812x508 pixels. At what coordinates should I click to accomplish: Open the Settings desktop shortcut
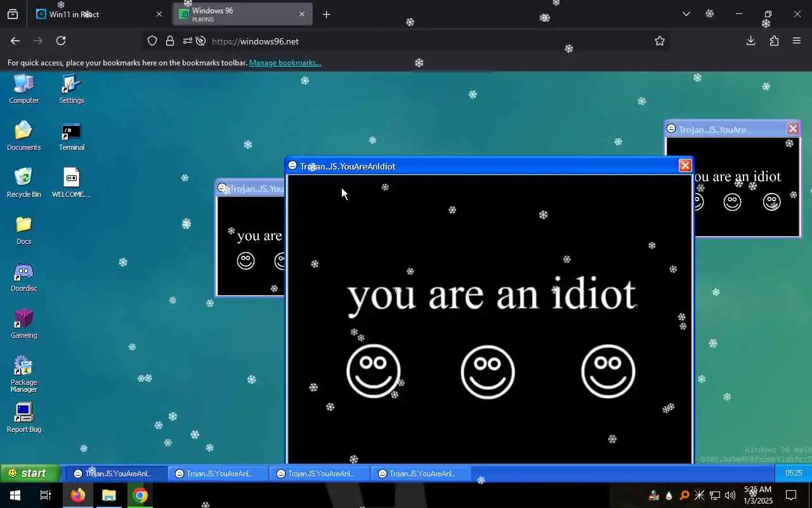tap(71, 88)
